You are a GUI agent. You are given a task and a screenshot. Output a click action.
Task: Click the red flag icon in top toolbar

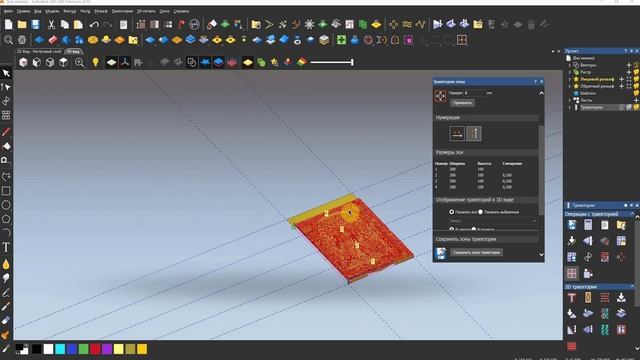click(181, 24)
